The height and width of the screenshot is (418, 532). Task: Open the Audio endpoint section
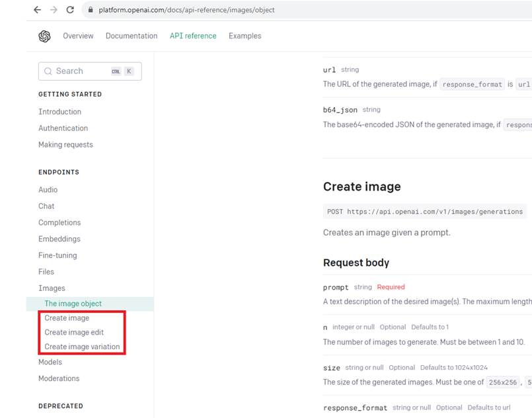[x=48, y=190]
